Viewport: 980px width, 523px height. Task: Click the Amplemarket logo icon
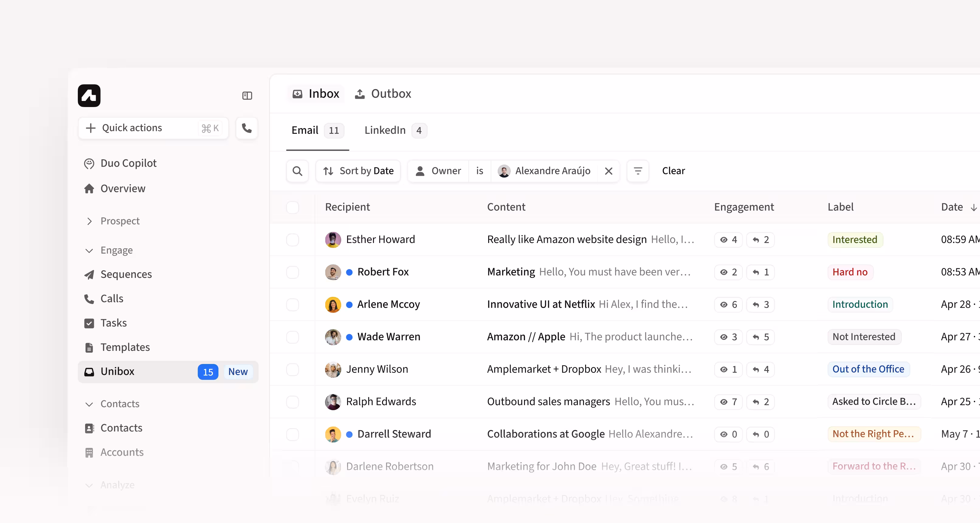(x=89, y=95)
